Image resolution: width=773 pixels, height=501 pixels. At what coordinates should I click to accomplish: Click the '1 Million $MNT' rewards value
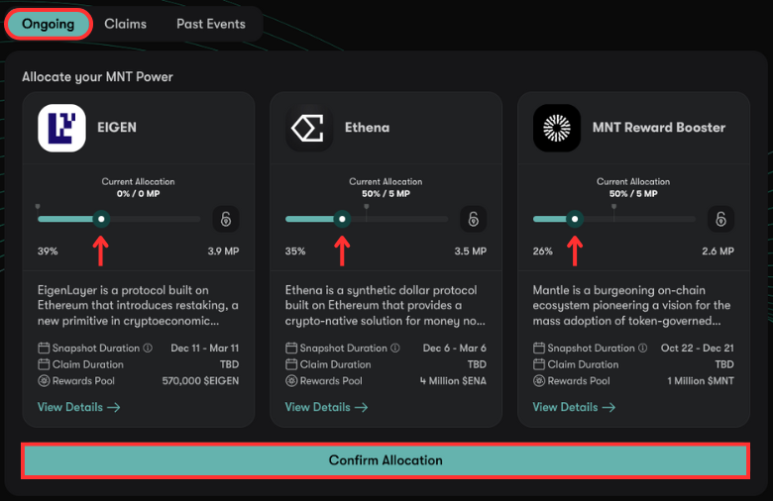coord(701,381)
